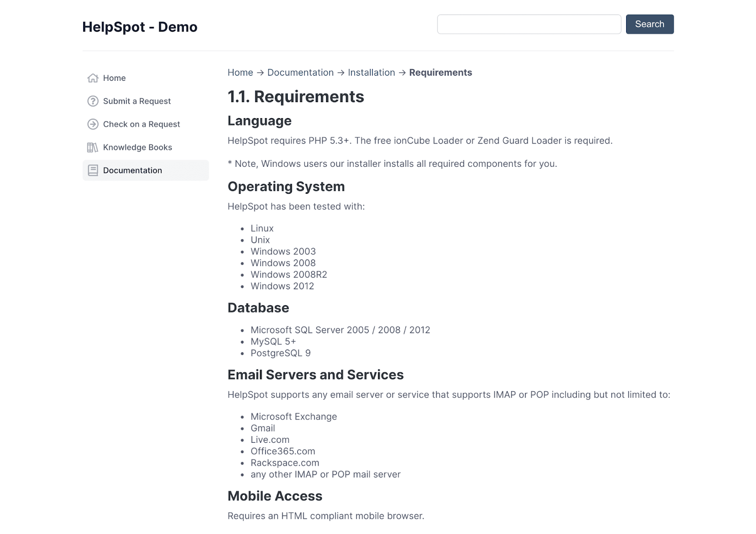Click the house icon in the sidebar
Screen dimensions: 756x534
coord(93,78)
